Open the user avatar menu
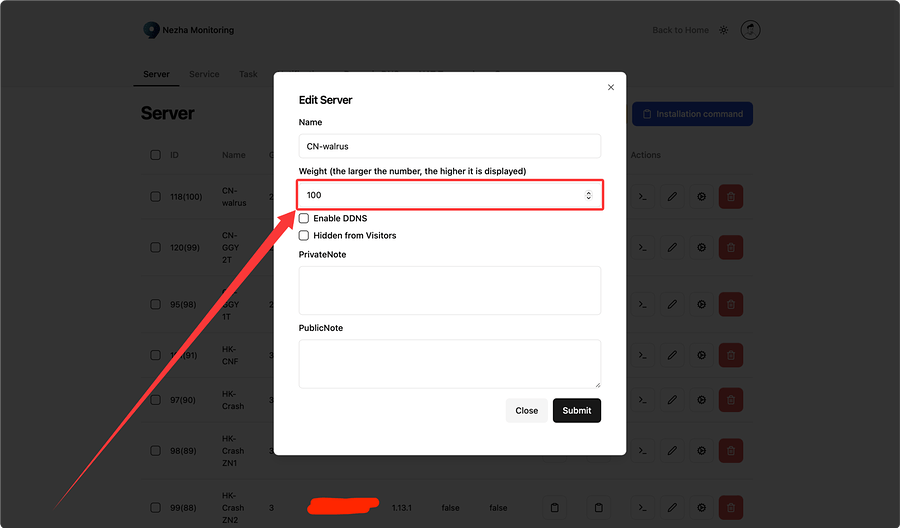Viewport: 900px width, 528px height. coord(750,30)
